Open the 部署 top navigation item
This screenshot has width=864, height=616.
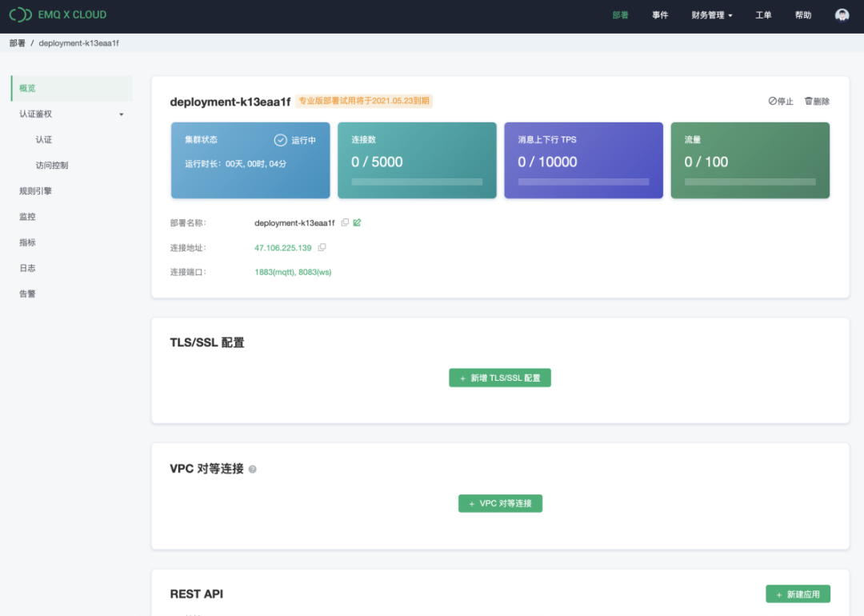[x=620, y=15]
